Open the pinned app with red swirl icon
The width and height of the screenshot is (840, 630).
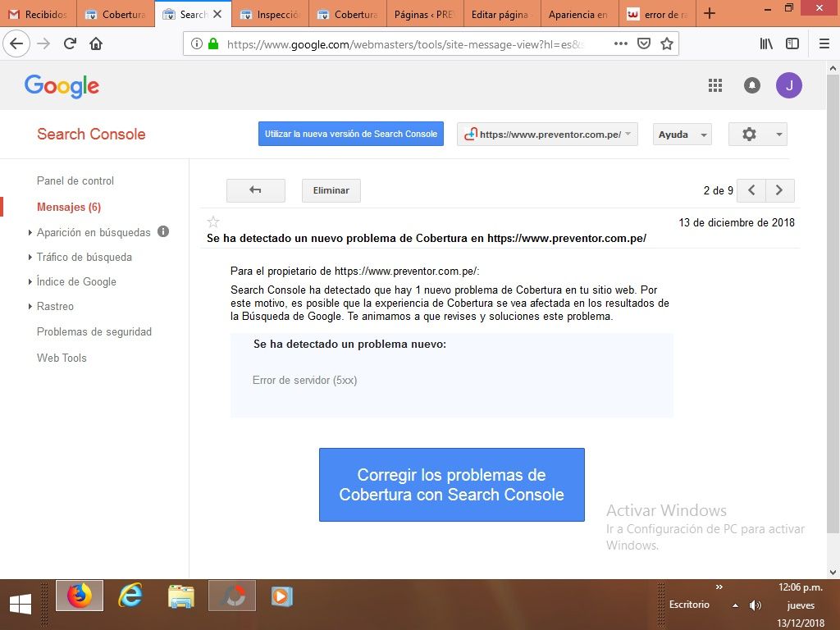[232, 596]
